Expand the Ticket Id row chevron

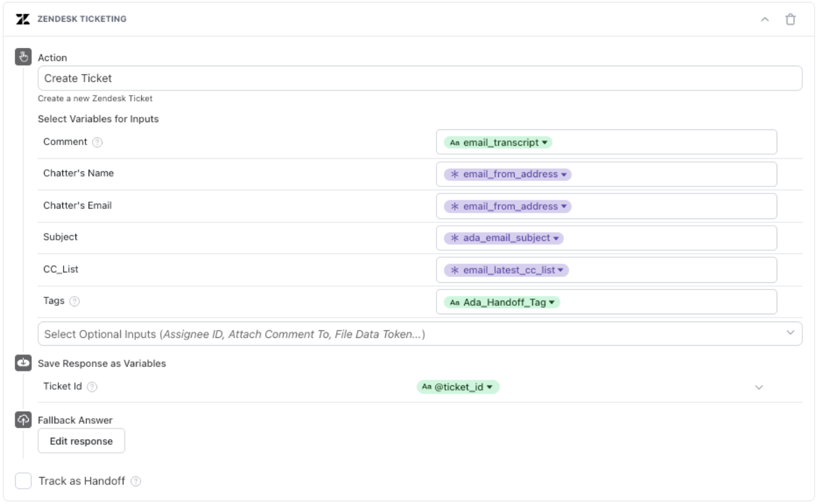point(759,387)
